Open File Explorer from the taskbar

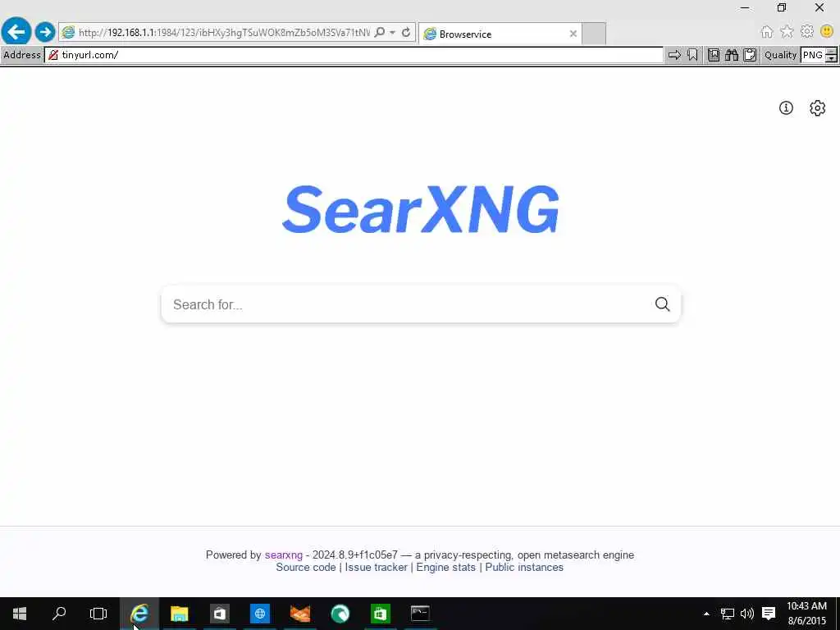[180, 614]
